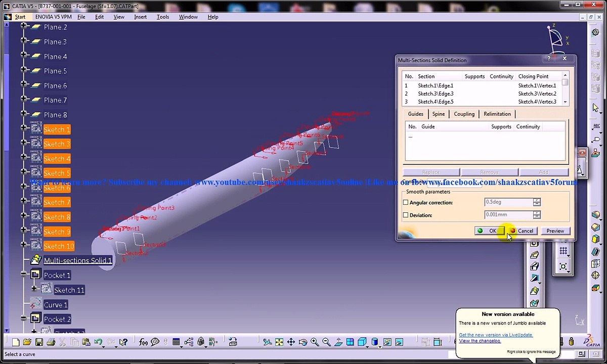The width and height of the screenshot is (607, 364).
Task: Click the New file icon
Action: (x=16, y=342)
